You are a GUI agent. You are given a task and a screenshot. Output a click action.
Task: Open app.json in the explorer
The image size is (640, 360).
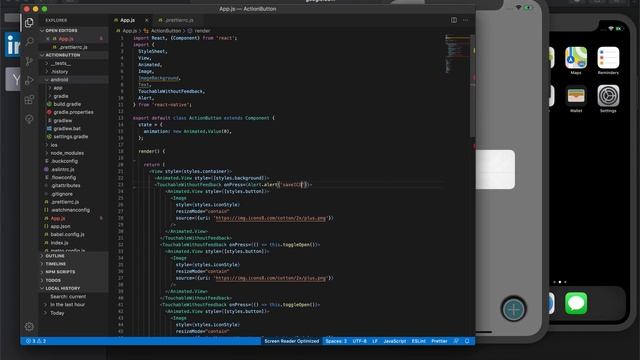pos(73,227)
